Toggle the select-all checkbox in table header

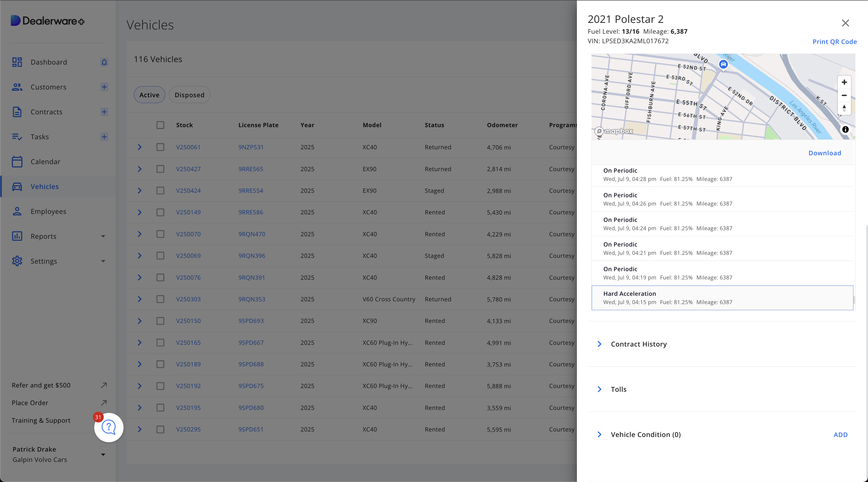pos(160,125)
